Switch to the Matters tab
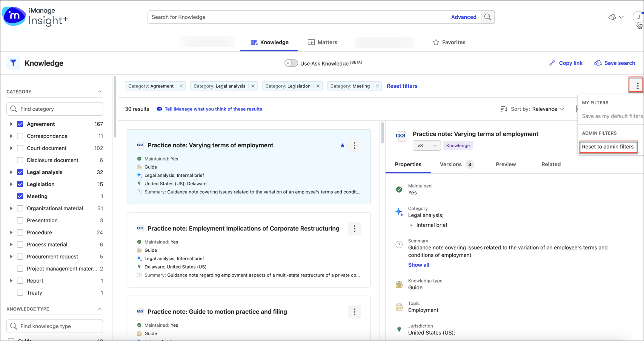 click(x=323, y=42)
